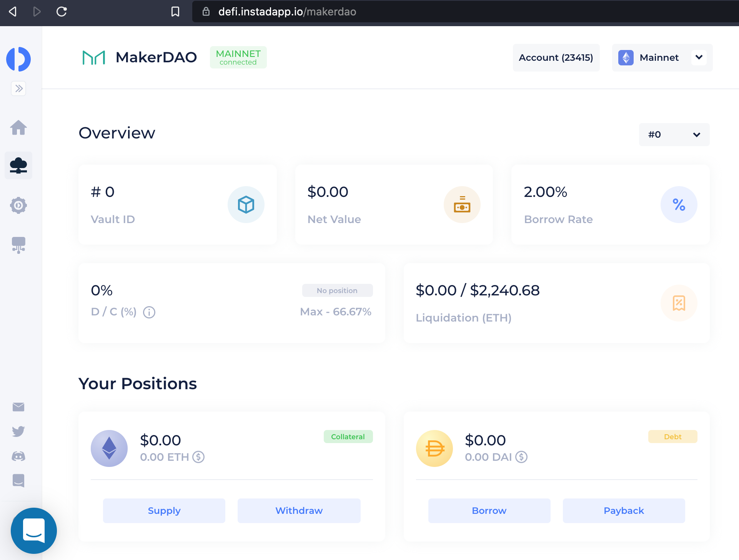Open the Mainnet network dropdown
Viewport: 739px width, 560px height.
[x=662, y=58]
